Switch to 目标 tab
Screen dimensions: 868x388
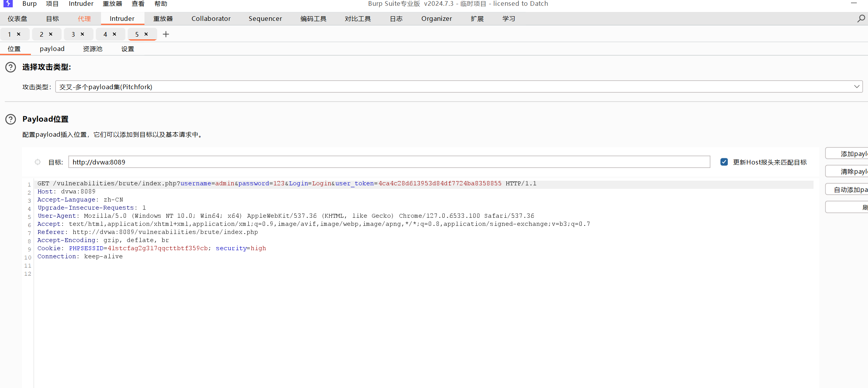[53, 19]
